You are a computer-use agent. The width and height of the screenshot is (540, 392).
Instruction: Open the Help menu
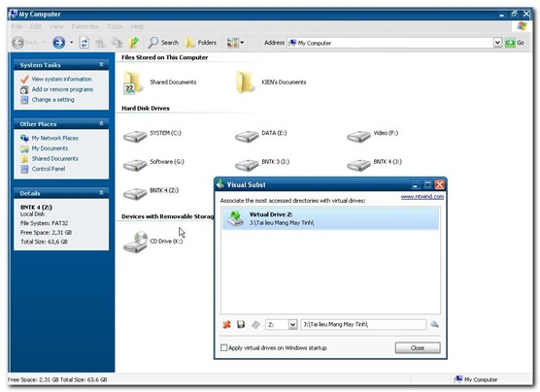click(137, 26)
